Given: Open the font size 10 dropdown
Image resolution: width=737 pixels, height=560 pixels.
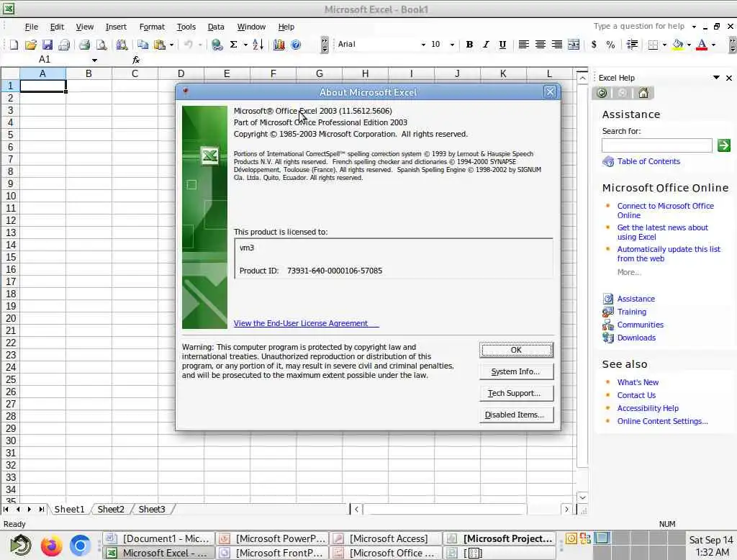Looking at the screenshot, I should [x=452, y=45].
